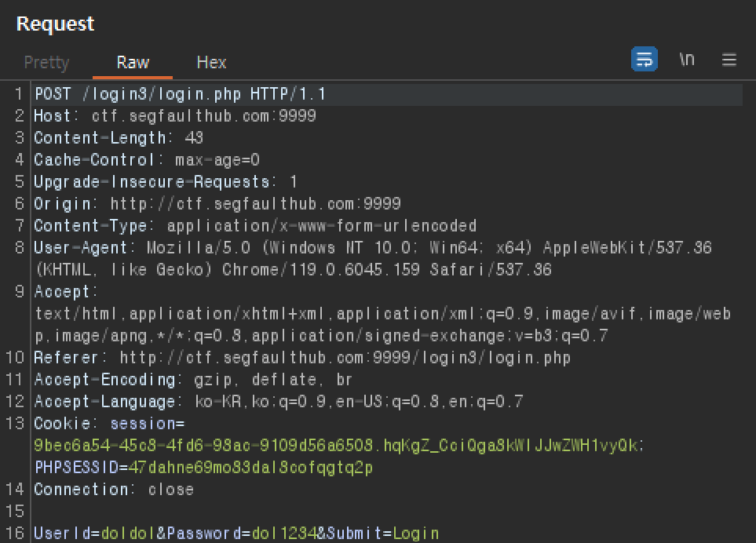Click the Accept-Encoding header line
The image size is (756, 543).
coord(193,380)
